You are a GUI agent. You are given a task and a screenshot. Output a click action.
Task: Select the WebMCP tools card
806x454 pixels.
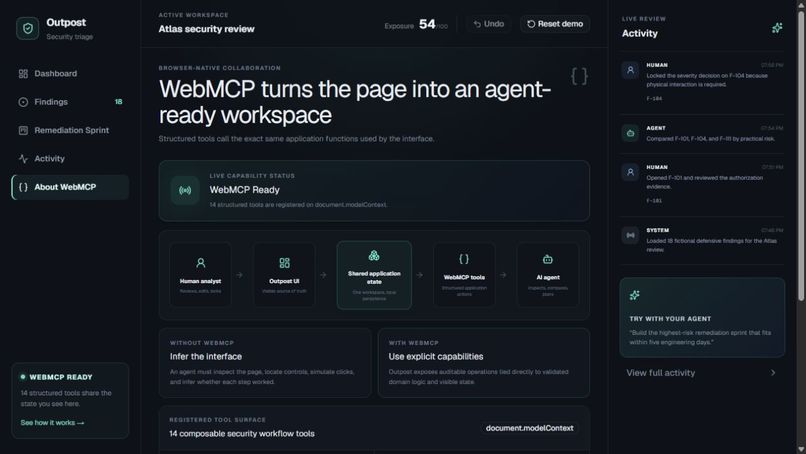click(464, 275)
